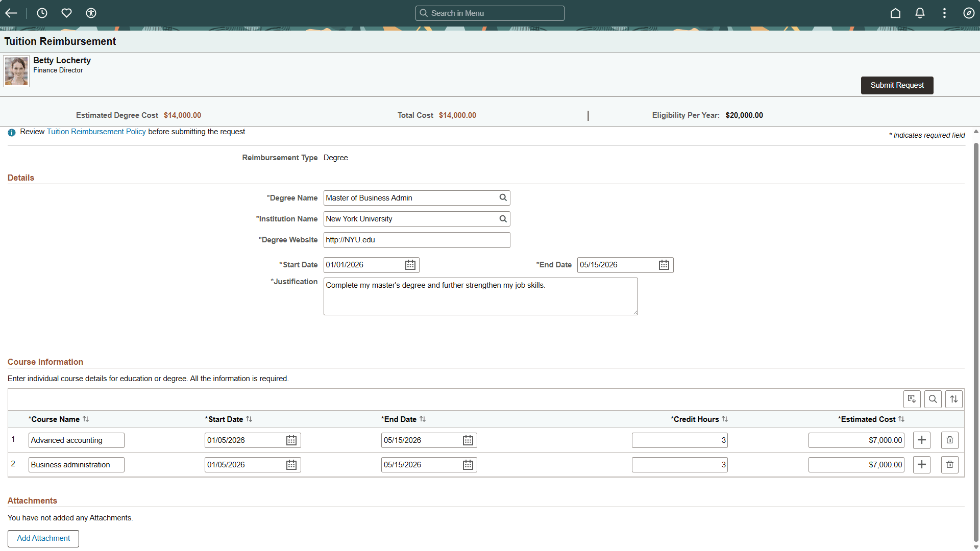980x551 pixels.
Task: Go back using the back arrow
Action: [11, 13]
